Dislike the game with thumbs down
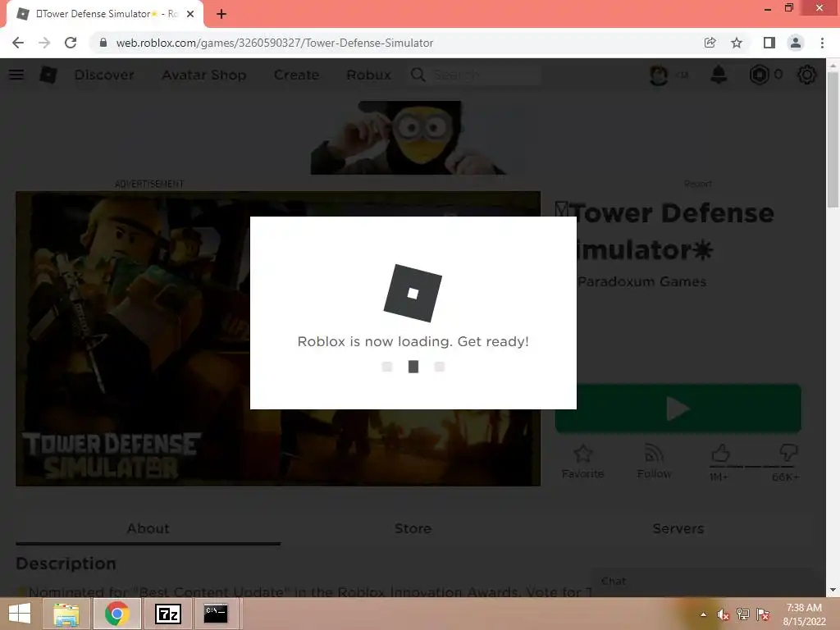840x630 pixels. tap(788, 453)
